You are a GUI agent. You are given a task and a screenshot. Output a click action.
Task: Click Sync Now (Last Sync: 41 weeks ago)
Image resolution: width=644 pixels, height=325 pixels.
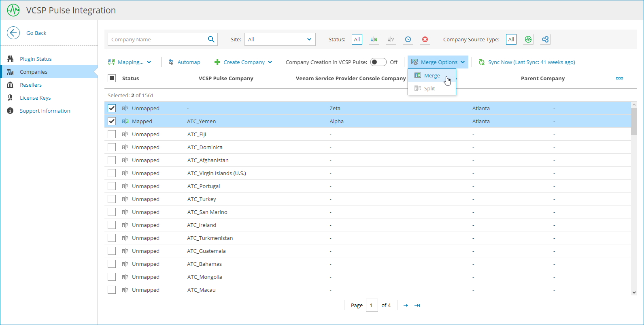click(531, 62)
